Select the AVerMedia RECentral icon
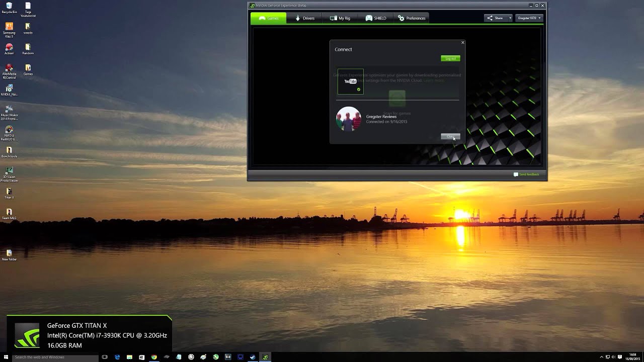Screen dimensions: 644x362 9,71
